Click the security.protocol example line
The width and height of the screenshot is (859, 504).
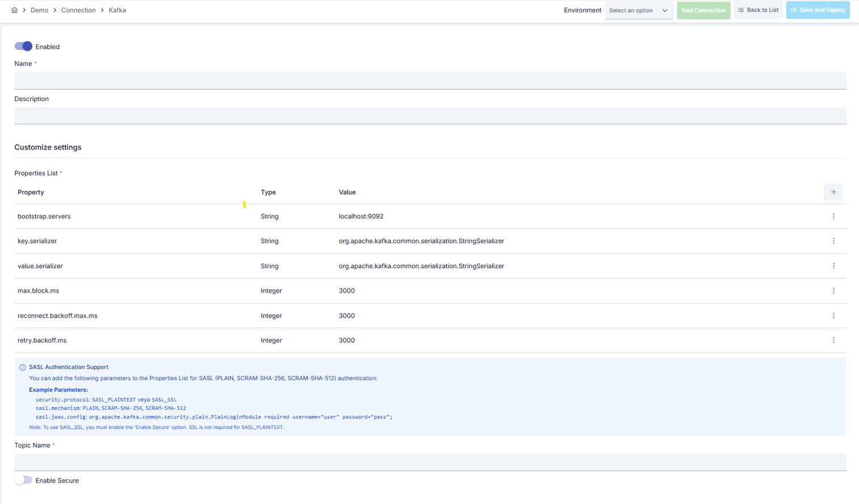click(106, 400)
